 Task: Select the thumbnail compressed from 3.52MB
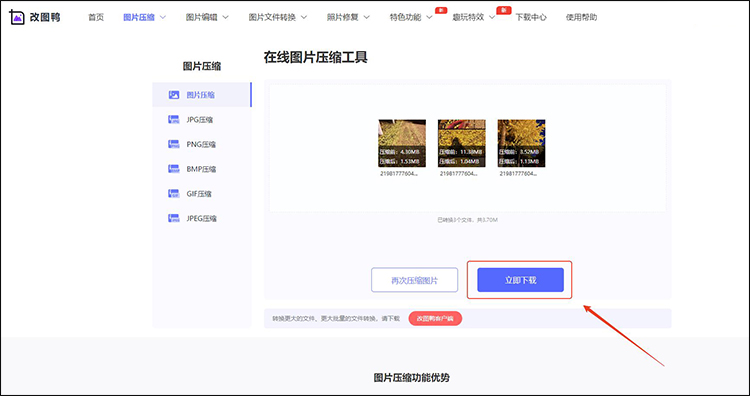[521, 143]
